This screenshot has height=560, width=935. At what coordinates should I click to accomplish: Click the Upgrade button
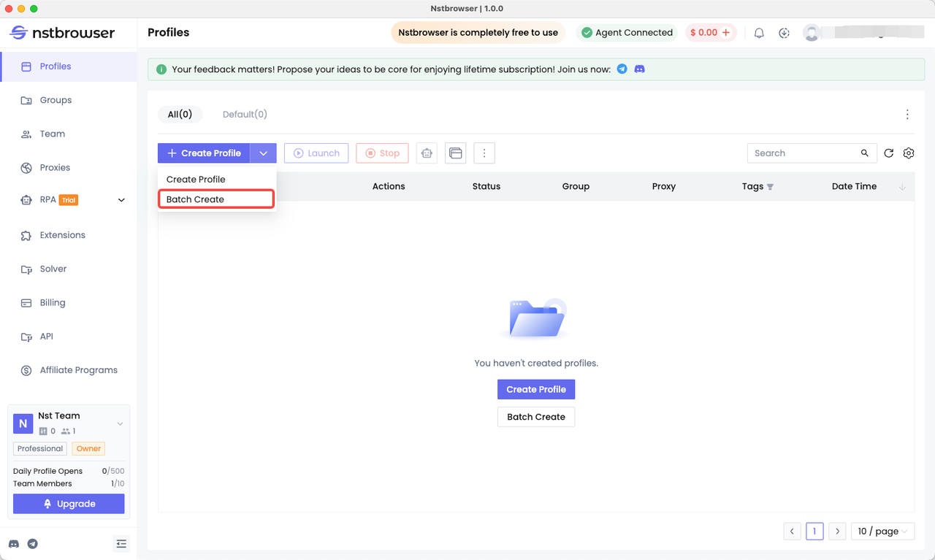(x=69, y=504)
